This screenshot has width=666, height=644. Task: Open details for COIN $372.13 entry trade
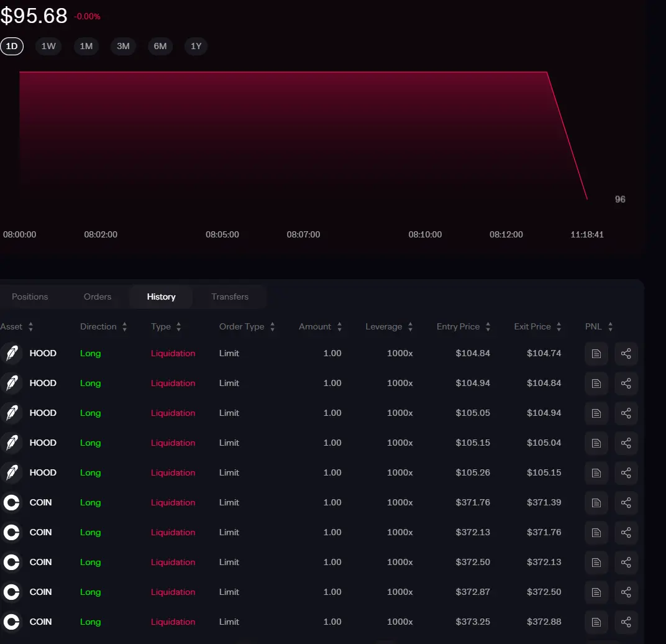(x=596, y=532)
